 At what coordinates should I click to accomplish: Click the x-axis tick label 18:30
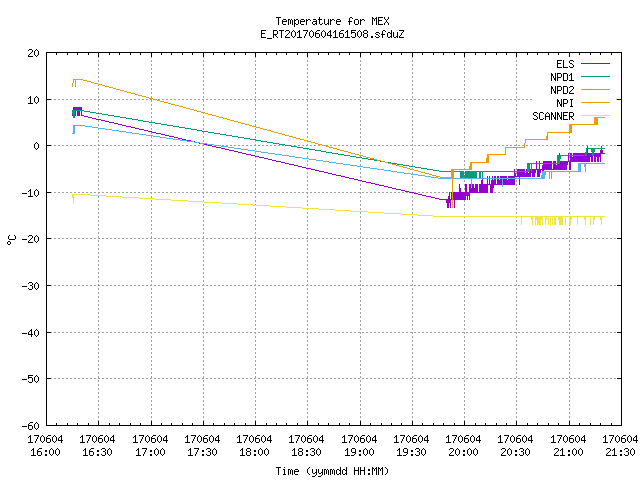point(306,452)
